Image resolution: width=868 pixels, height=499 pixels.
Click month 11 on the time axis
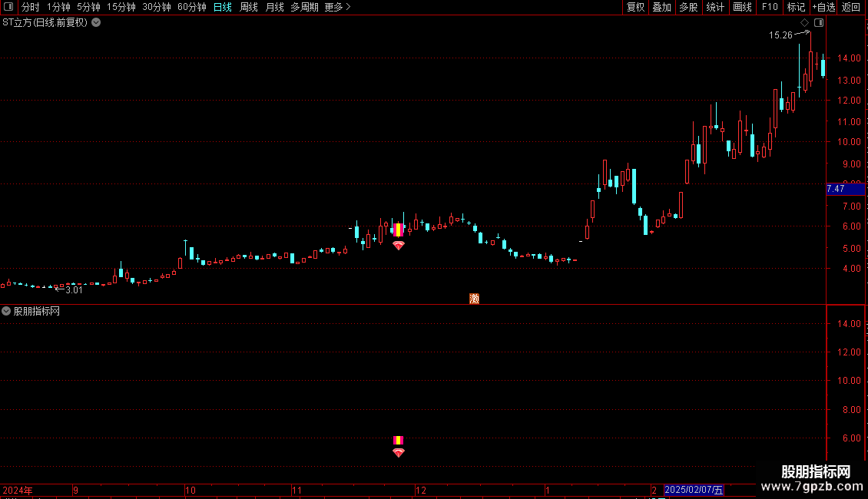pos(297,490)
